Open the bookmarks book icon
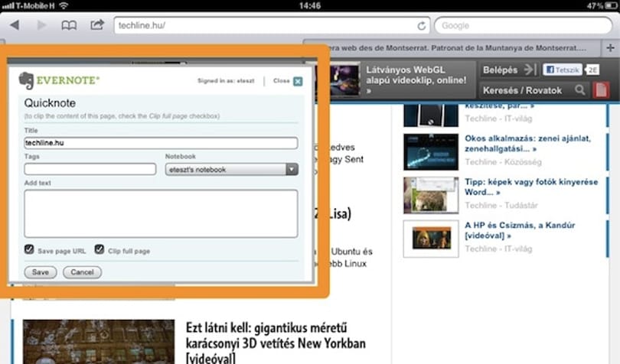The height and width of the screenshot is (364, 620). pos(69,25)
